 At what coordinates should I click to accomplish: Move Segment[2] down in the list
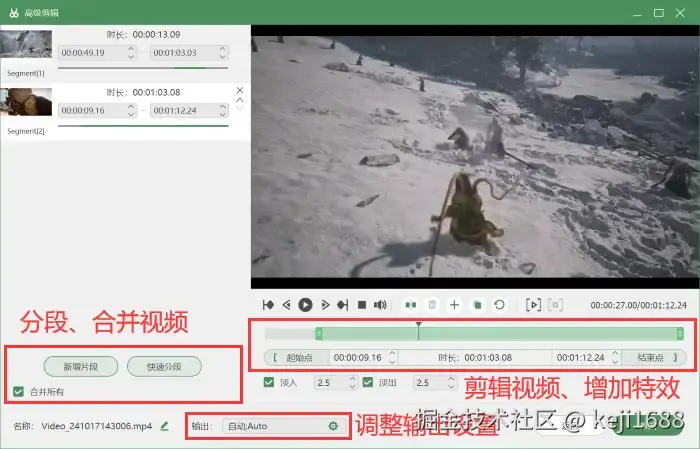tap(240, 108)
